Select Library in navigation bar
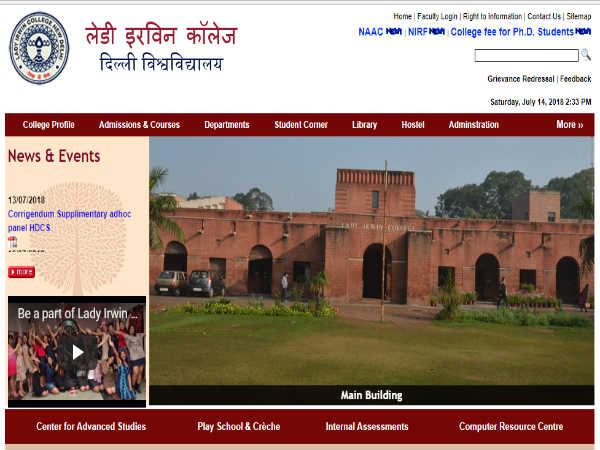The image size is (600, 450). pos(364,125)
